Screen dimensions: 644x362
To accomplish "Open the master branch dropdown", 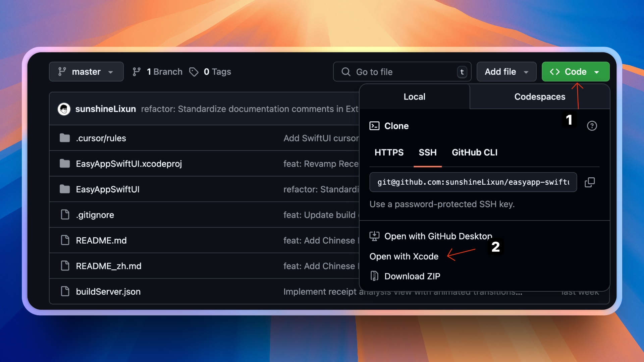I will pos(86,72).
